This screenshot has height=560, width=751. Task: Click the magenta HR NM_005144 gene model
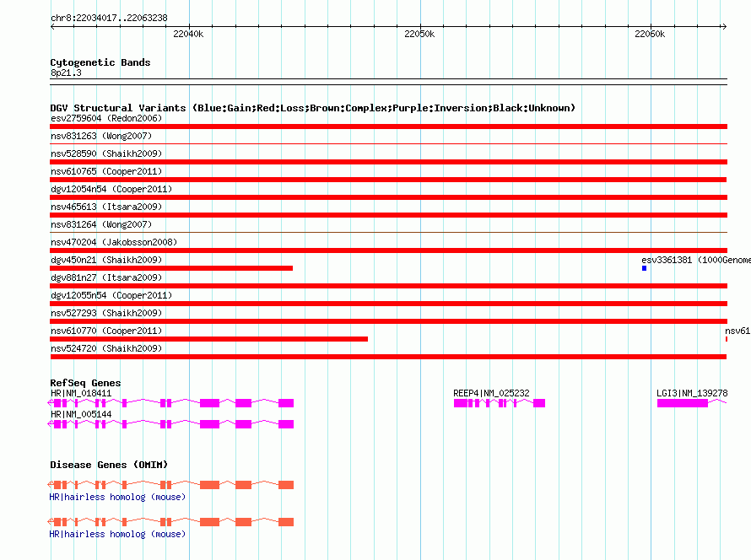(x=171, y=424)
